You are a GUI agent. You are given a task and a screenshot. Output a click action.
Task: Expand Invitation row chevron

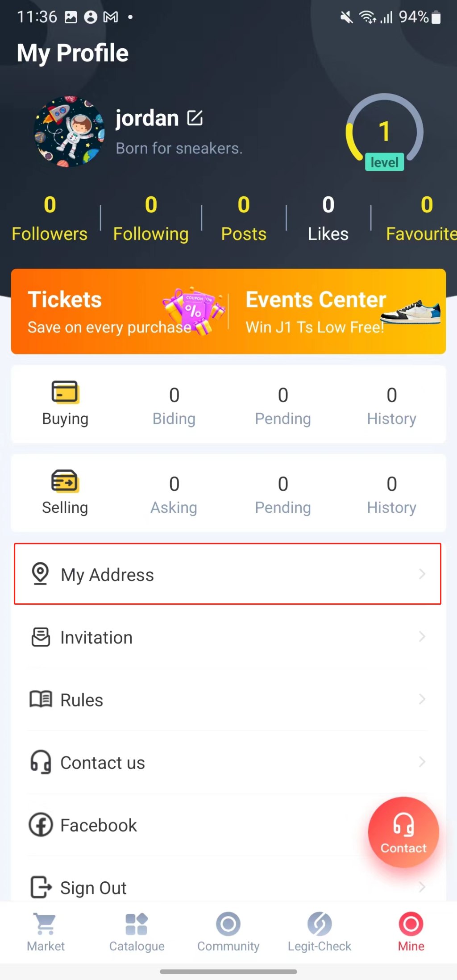pyautogui.click(x=422, y=637)
